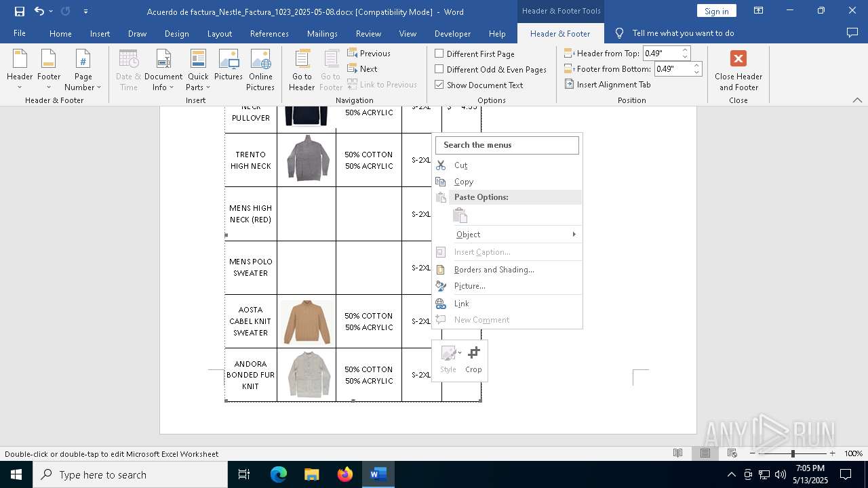Click Close Header and Footer
Image resolution: width=868 pixels, height=488 pixels.
coord(738,70)
